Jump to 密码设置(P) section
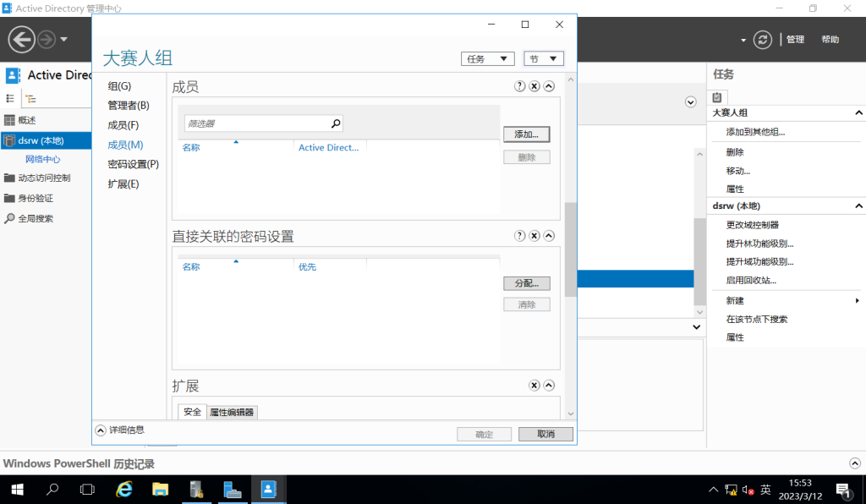This screenshot has height=504, width=866. click(x=133, y=164)
